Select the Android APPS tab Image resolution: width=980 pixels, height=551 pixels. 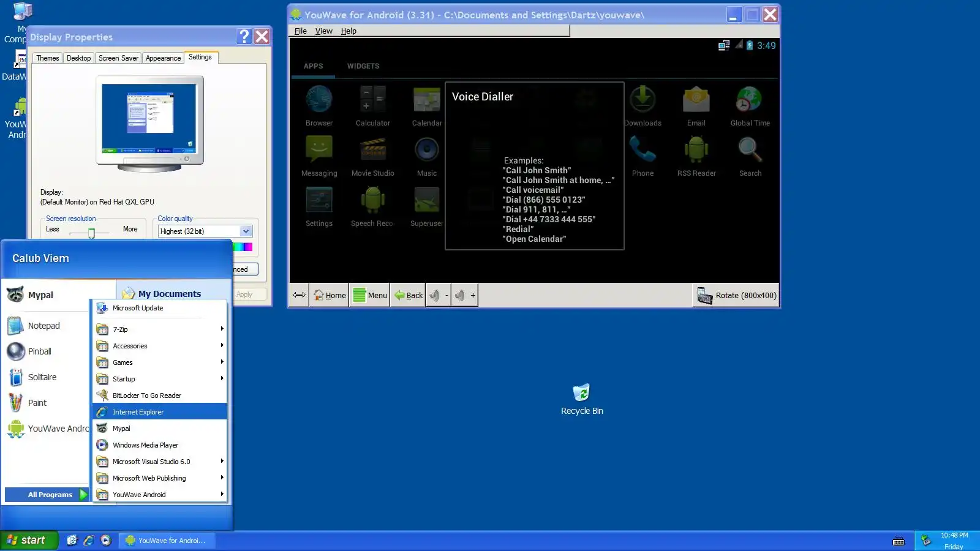coord(313,66)
